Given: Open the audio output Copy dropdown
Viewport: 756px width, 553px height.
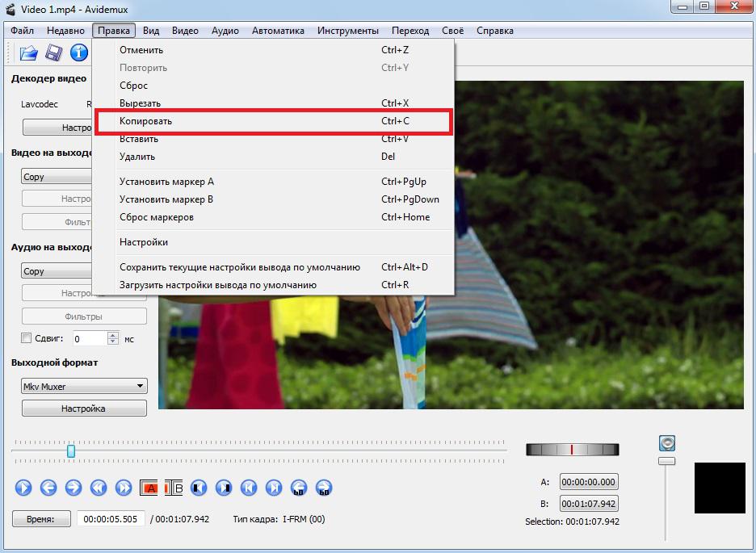Looking at the screenshot, I should tap(57, 270).
